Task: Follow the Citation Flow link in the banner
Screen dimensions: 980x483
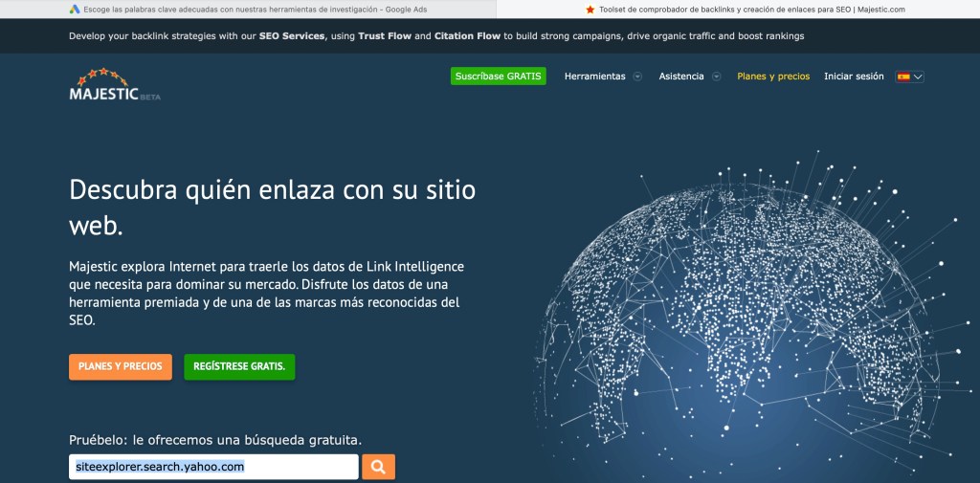Action: pyautogui.click(x=469, y=36)
